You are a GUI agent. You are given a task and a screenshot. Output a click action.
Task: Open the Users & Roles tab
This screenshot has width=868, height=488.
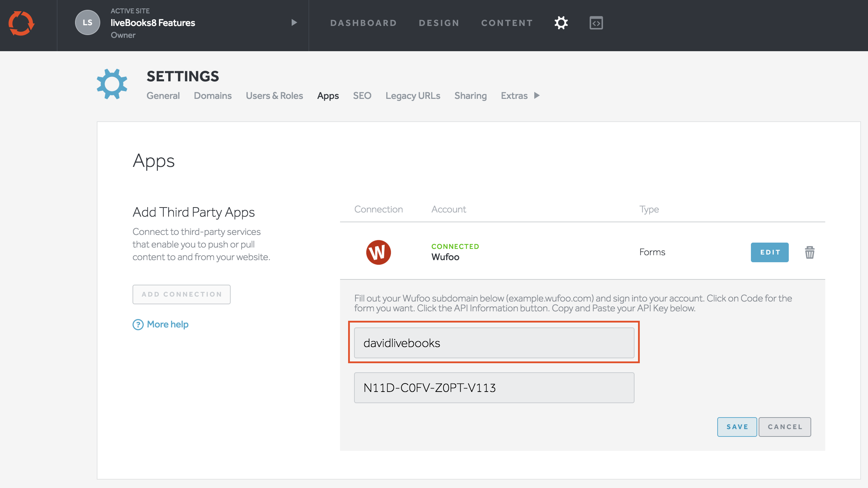274,96
